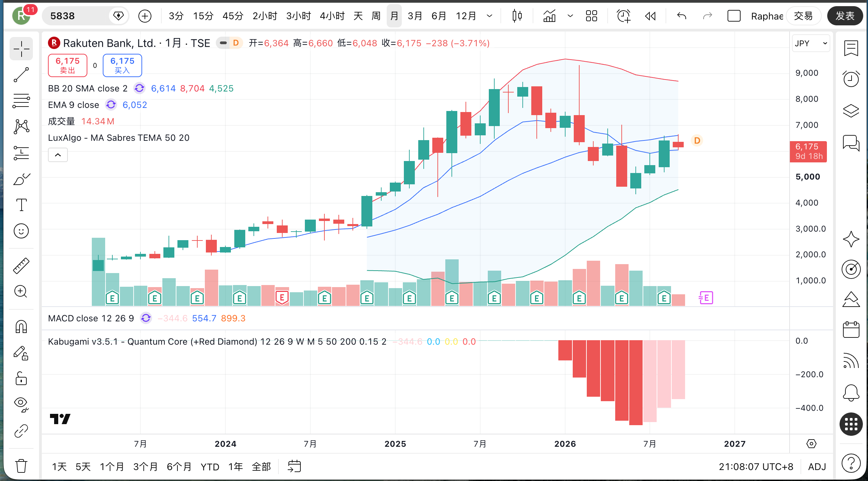868x481 pixels.
Task: Click the EMA 9 close legend
Action: pos(73,105)
